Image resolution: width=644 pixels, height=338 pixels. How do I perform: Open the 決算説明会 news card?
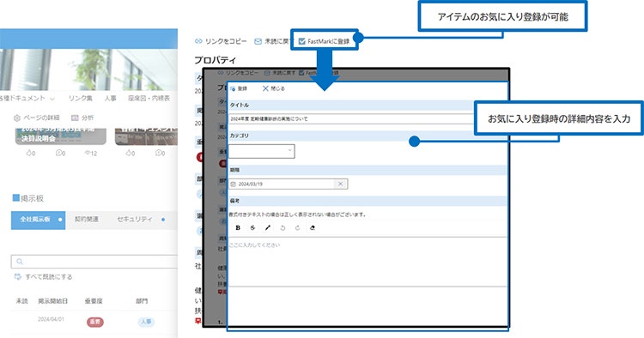click(x=61, y=136)
